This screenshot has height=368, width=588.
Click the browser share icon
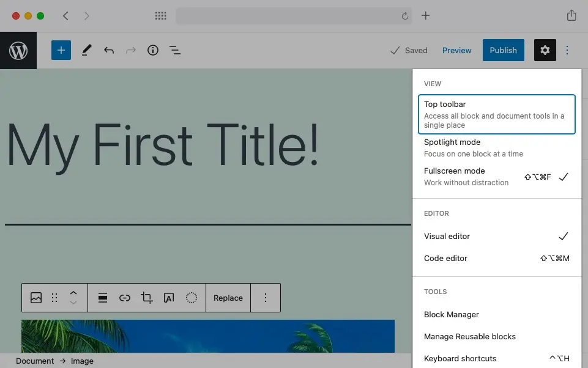click(571, 15)
